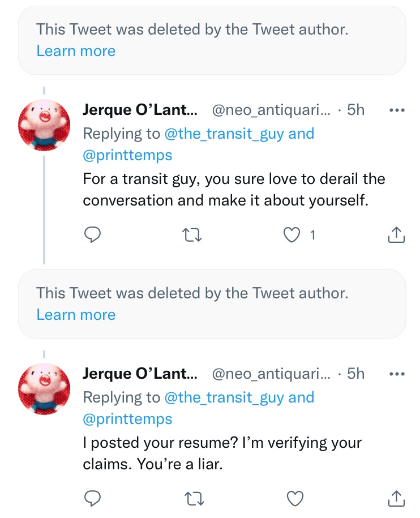Open @printtemps mention in second reply
The image size is (420, 518).
127,419
